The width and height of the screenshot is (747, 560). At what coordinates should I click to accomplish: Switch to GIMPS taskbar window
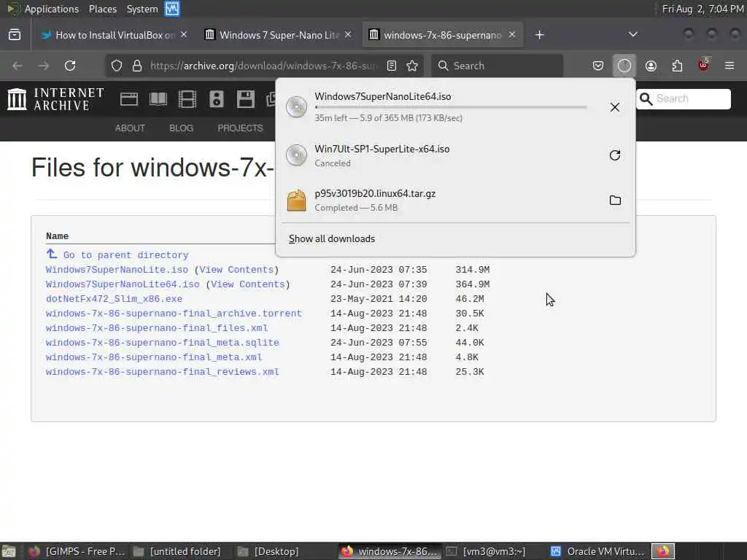[x=76, y=551]
